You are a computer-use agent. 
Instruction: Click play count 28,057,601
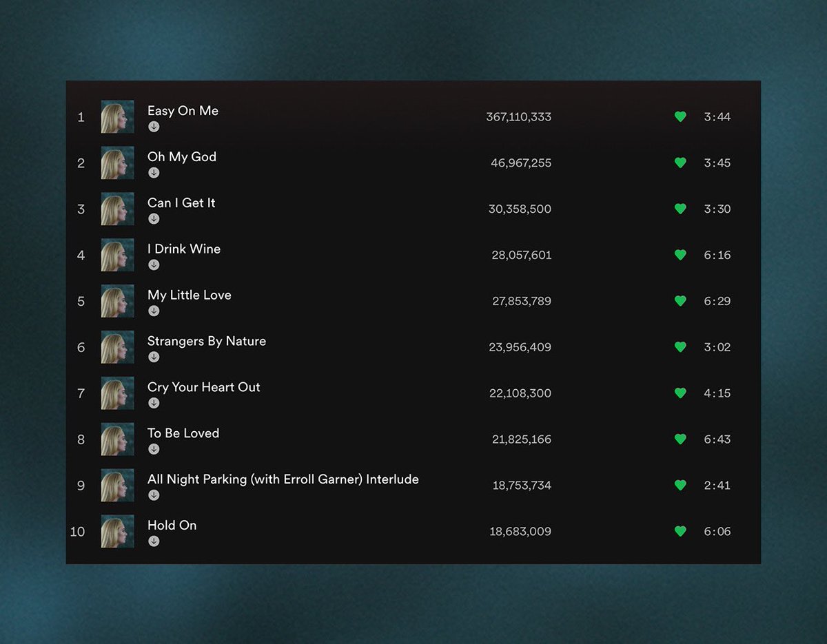pos(522,256)
